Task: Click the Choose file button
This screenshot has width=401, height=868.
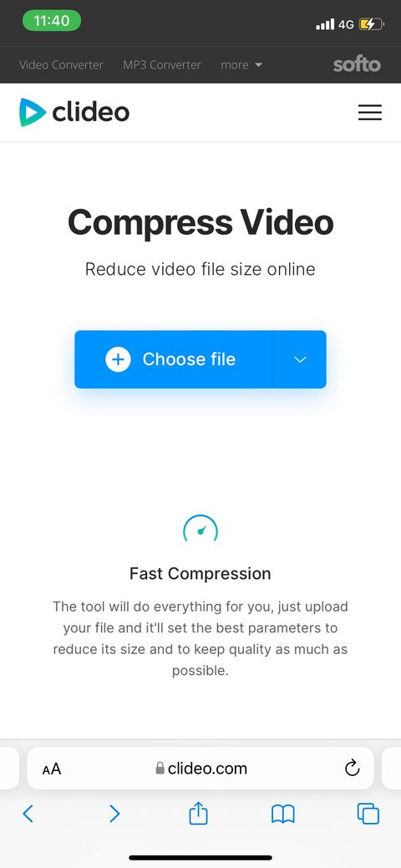Action: coord(174,359)
